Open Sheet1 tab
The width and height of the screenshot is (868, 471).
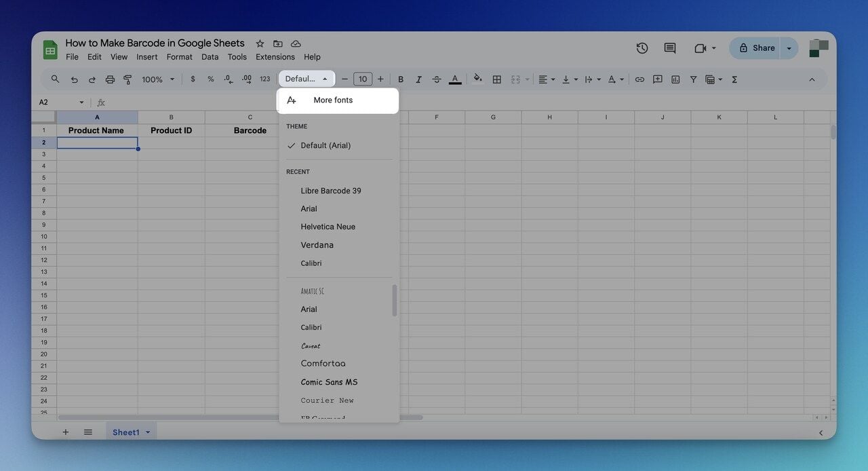(131, 432)
